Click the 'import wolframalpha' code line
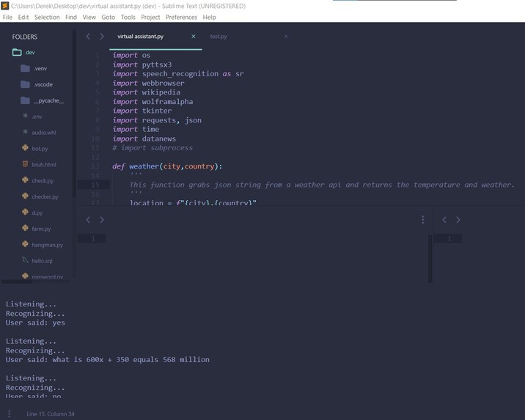The height and width of the screenshot is (420, 525). pyautogui.click(x=153, y=102)
